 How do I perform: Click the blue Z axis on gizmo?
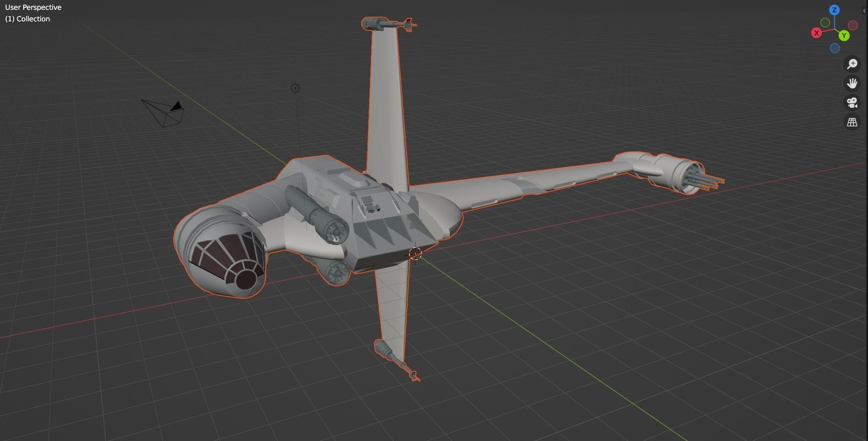[834, 10]
